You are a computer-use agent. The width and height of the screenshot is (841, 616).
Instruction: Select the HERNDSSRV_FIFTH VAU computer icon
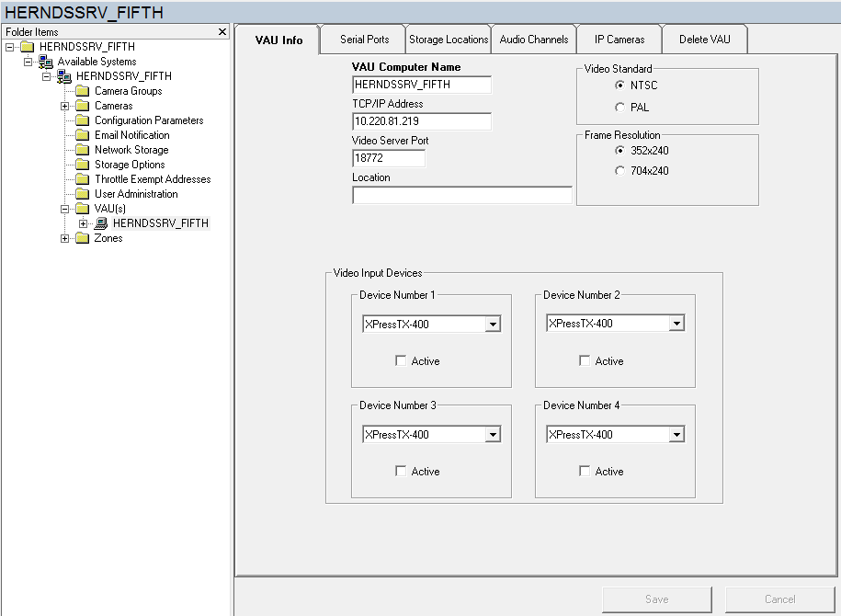click(100, 222)
